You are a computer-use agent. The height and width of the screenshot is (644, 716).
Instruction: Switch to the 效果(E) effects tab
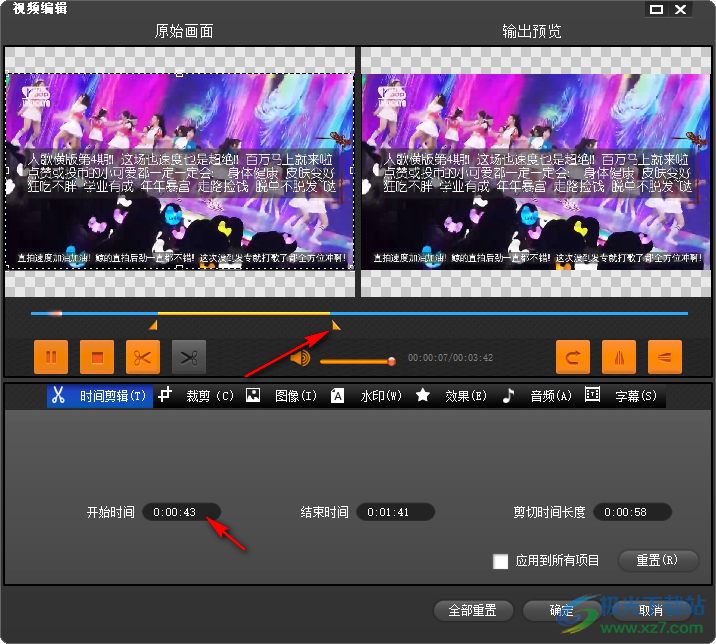tap(451, 396)
